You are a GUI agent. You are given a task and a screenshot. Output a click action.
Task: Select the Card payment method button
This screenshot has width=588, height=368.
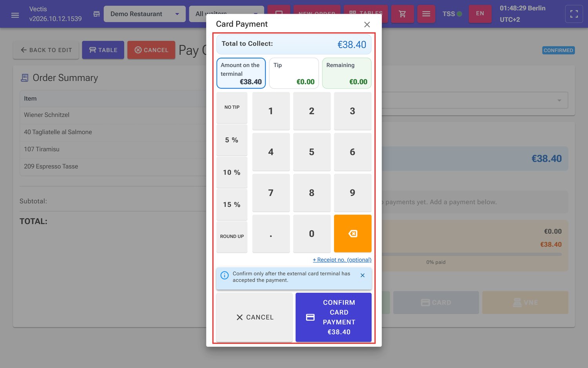[x=436, y=302]
